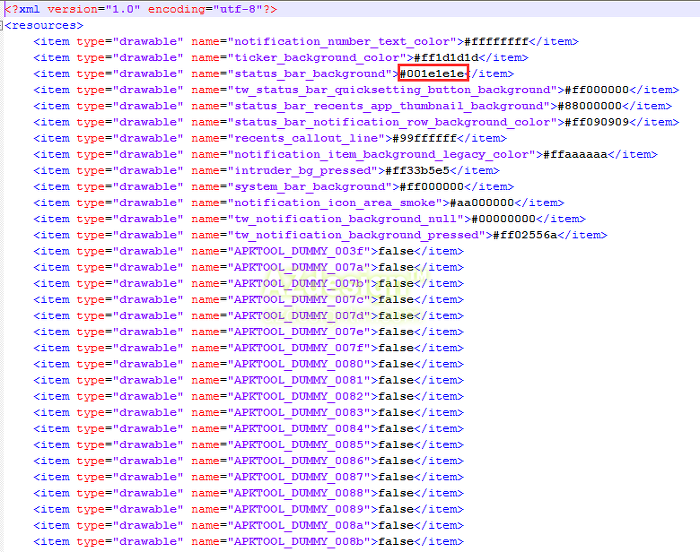Click name APKTOOL_DUMMY_0080
Screen dimensions: 700x552
pyautogui.click(x=300, y=364)
